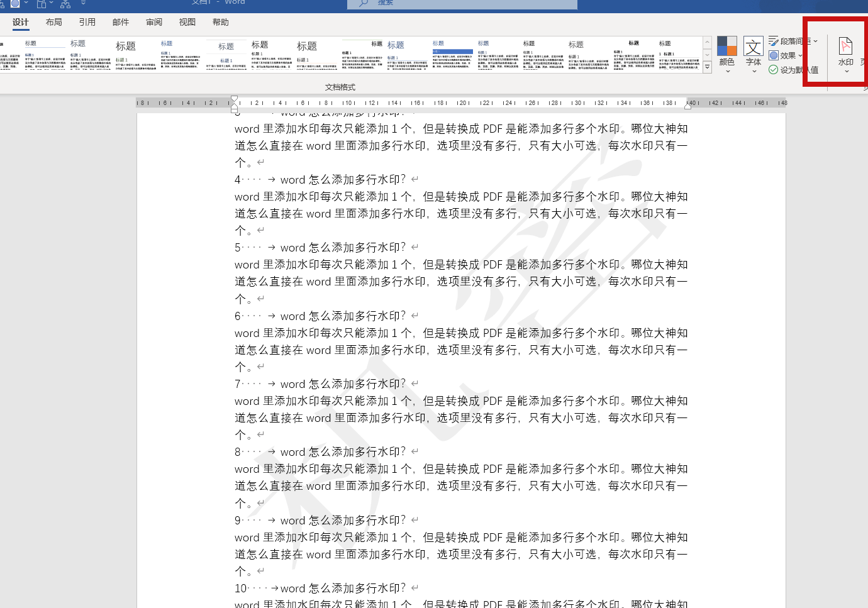Open the 字体 theme fonts menu

click(x=754, y=55)
